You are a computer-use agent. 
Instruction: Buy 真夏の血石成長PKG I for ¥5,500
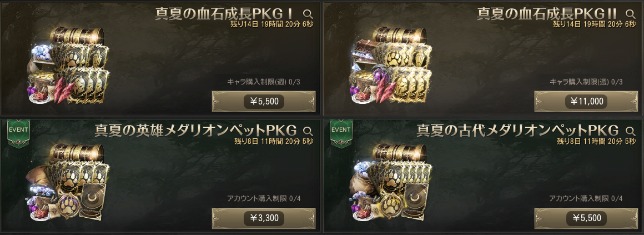pos(264,101)
